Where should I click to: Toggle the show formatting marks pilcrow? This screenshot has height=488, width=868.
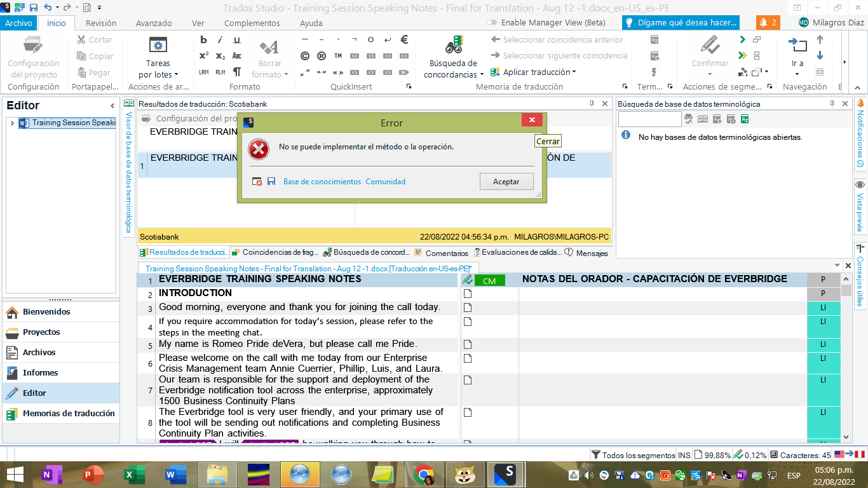click(236, 72)
